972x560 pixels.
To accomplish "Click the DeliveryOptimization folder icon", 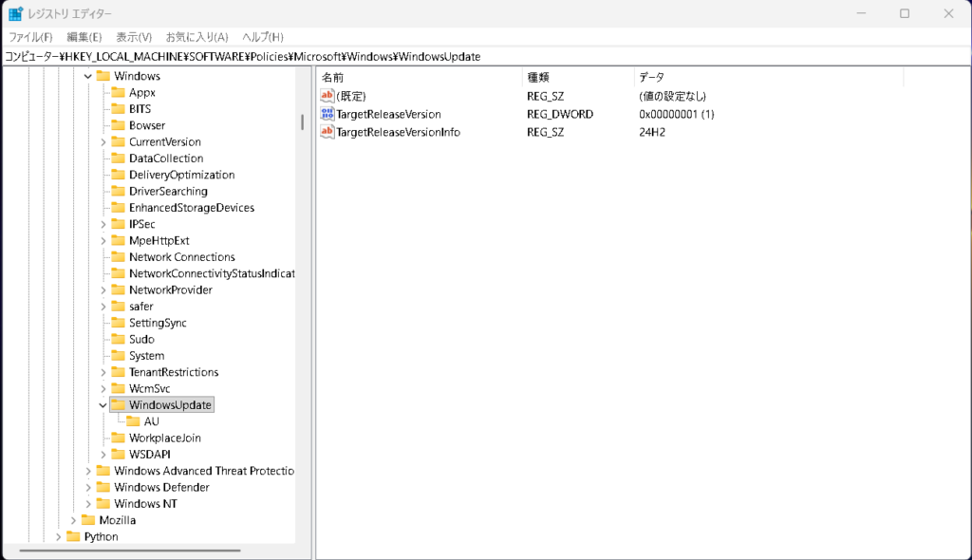I will tap(118, 175).
